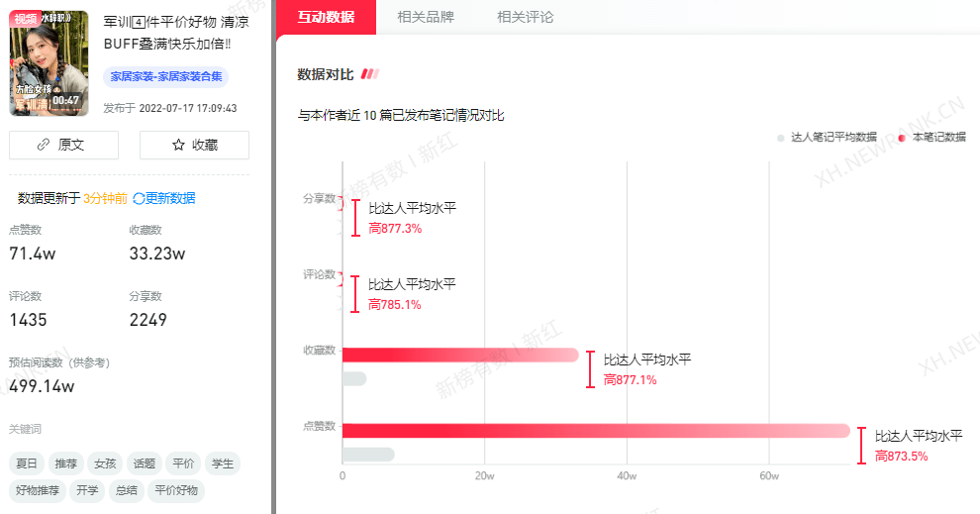Image resolution: width=980 pixels, height=514 pixels.
Task: Click the 高877.3% share comparison text
Action: tap(395, 228)
